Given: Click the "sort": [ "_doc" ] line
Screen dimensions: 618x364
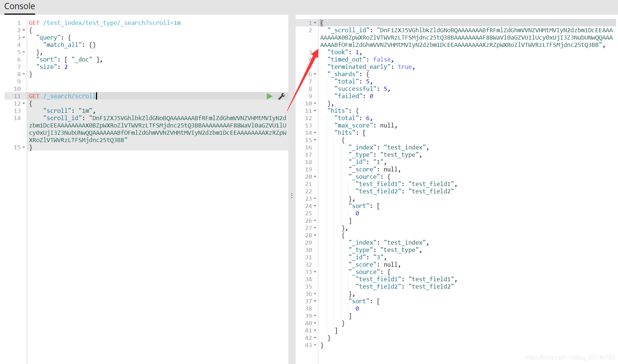Looking at the screenshot, I should coord(69,60).
